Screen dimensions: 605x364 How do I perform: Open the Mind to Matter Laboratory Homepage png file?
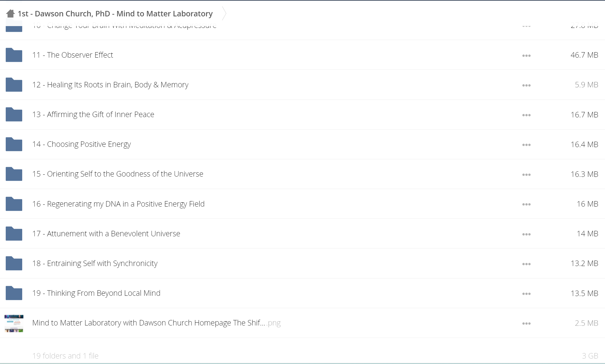point(156,323)
